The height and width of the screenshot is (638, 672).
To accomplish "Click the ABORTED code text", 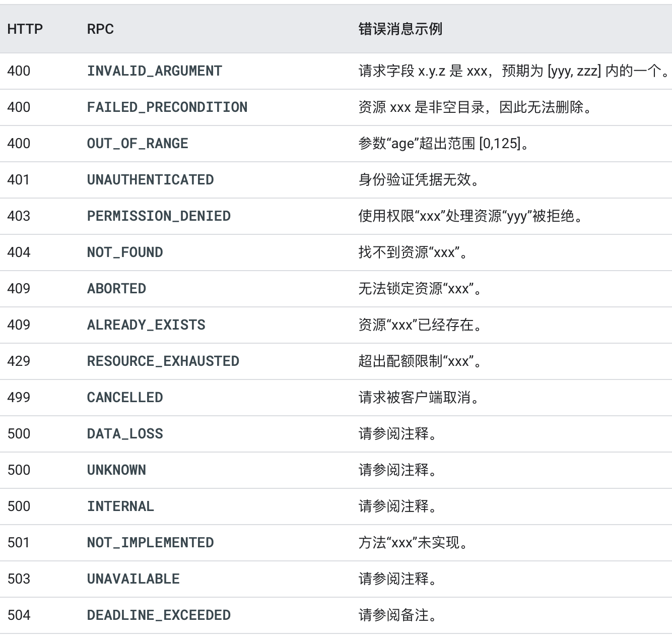I will point(116,289).
